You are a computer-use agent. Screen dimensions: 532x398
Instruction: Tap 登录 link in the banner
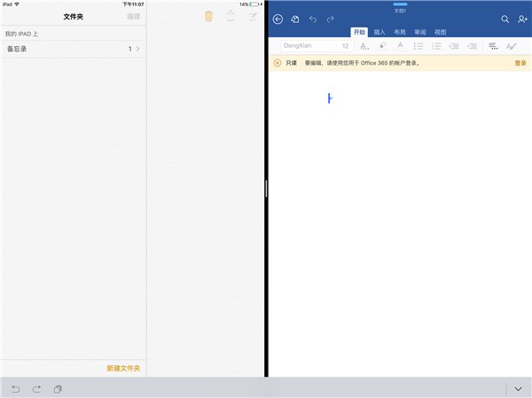pos(520,63)
